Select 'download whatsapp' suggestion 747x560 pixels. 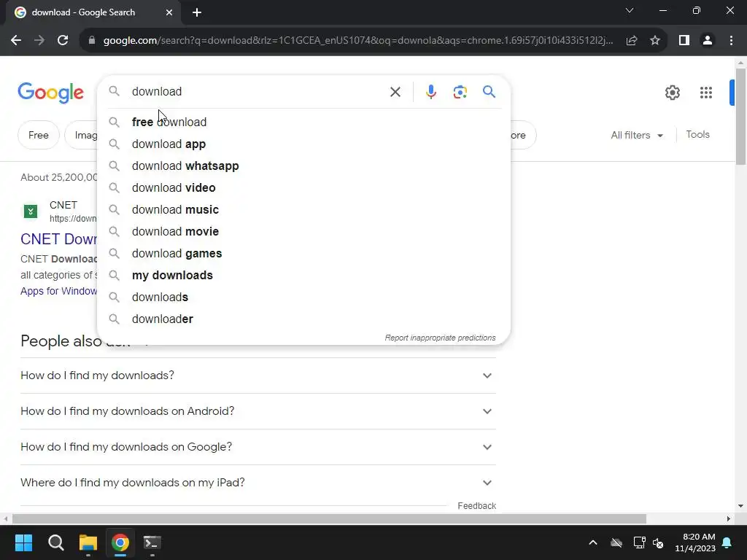(x=303, y=166)
